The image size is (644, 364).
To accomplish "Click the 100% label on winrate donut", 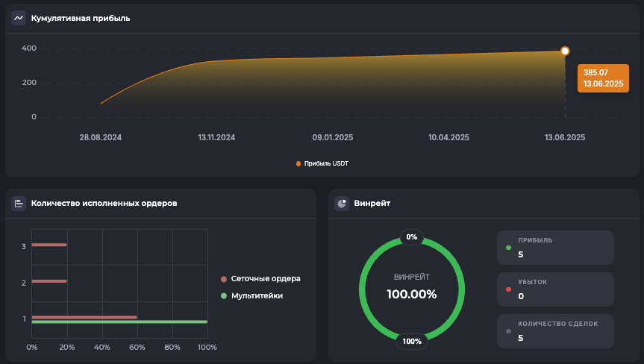I will click(412, 342).
